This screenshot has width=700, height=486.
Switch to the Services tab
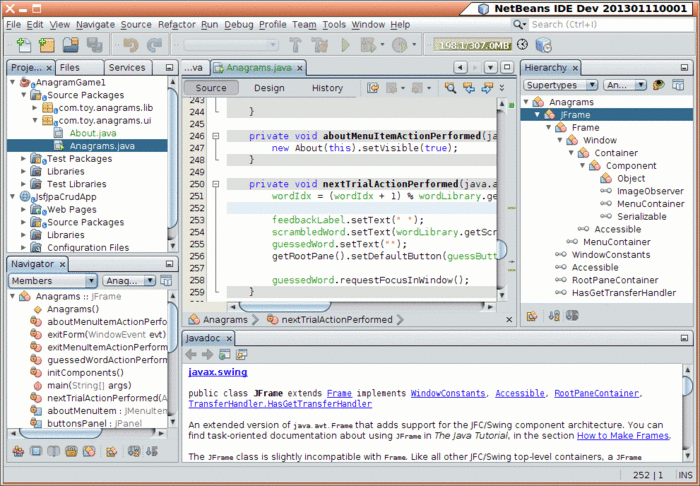click(x=127, y=67)
